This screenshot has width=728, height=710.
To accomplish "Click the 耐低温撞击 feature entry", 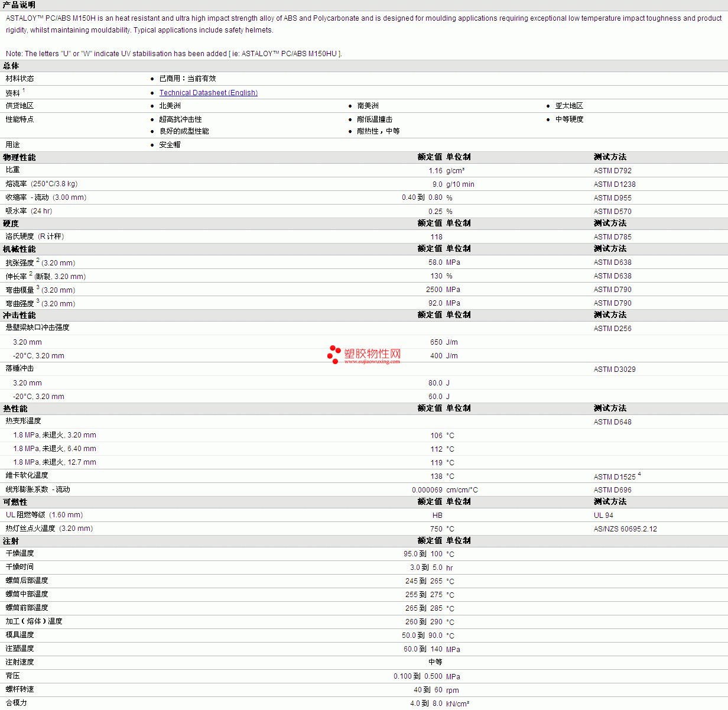I will point(375,119).
